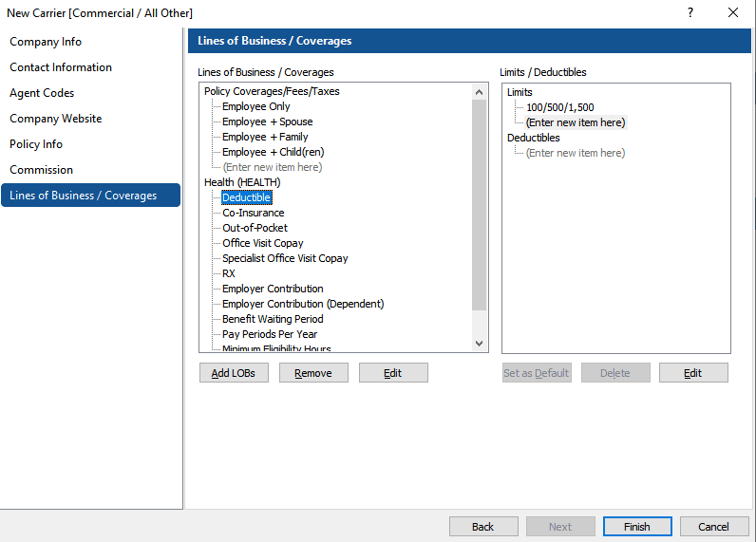The image size is (756, 542).
Task: Click the Finish button
Action: (x=637, y=527)
